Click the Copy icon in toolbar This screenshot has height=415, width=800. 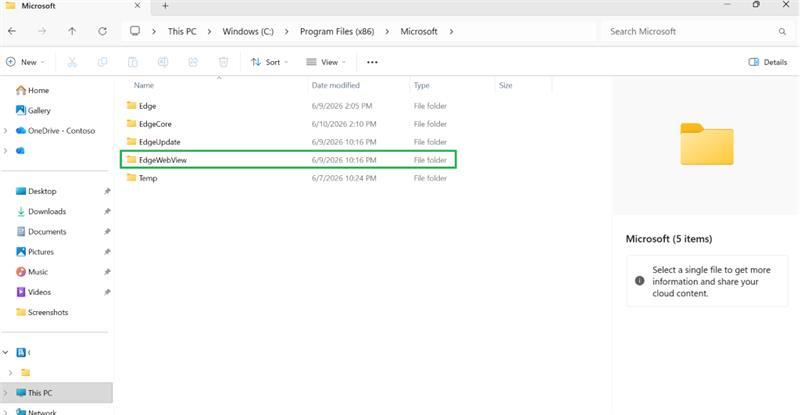coord(102,62)
